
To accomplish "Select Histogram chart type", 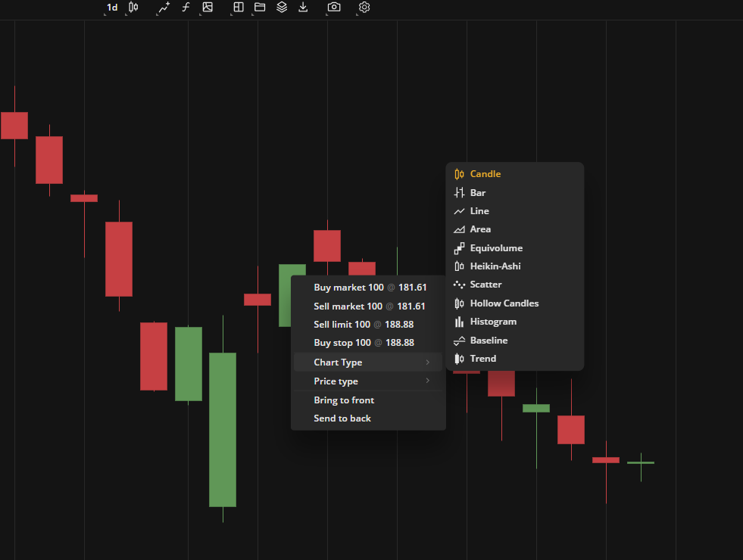I will 514,322.
